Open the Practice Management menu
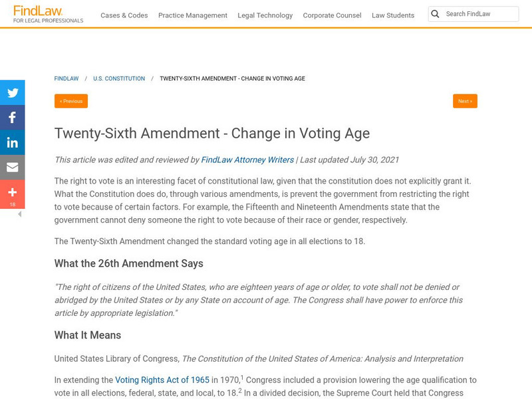Image resolution: width=532 pixels, height=399 pixels. click(x=193, y=15)
